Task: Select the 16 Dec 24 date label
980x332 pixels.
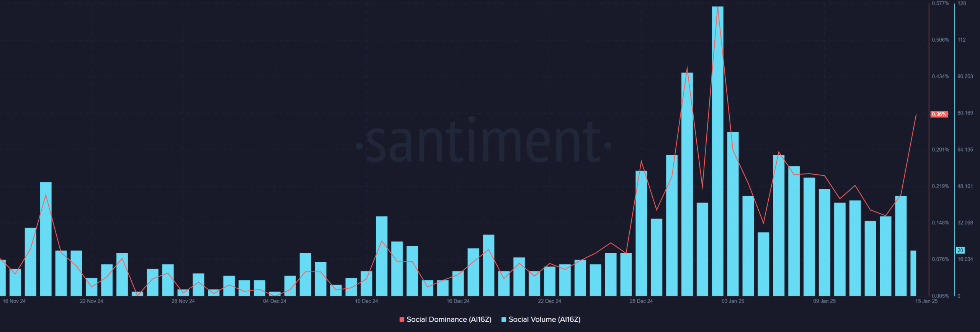Action: [x=458, y=301]
